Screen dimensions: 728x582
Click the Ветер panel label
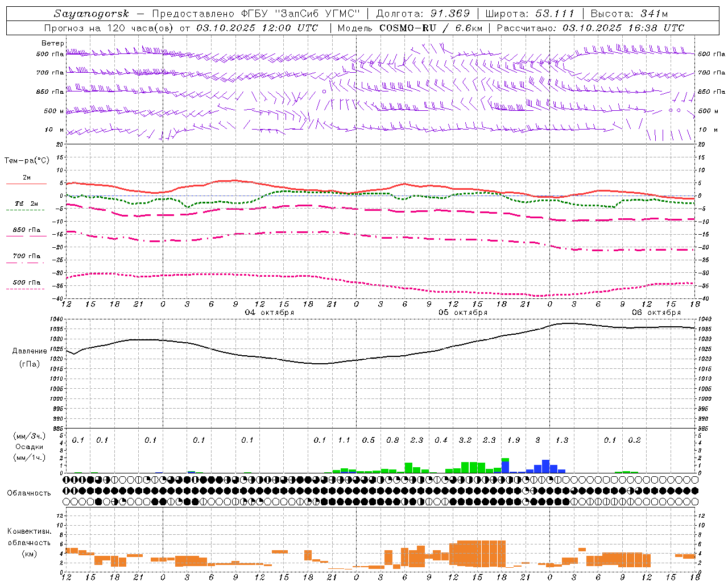click(x=53, y=43)
